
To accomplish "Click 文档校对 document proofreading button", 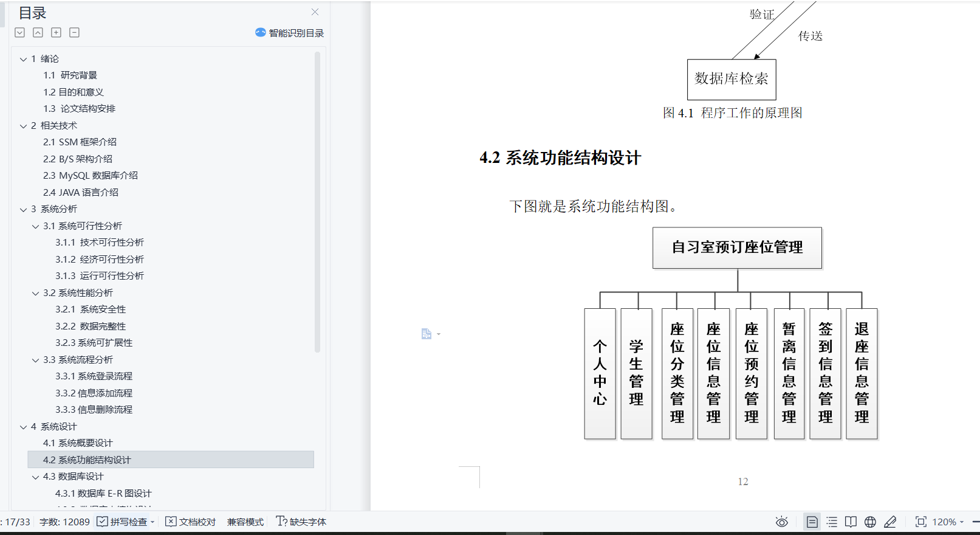I will click(191, 522).
